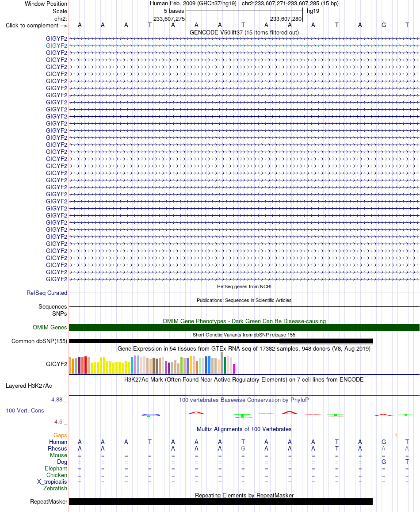Click the orange '1' gap count

[x=396, y=435]
